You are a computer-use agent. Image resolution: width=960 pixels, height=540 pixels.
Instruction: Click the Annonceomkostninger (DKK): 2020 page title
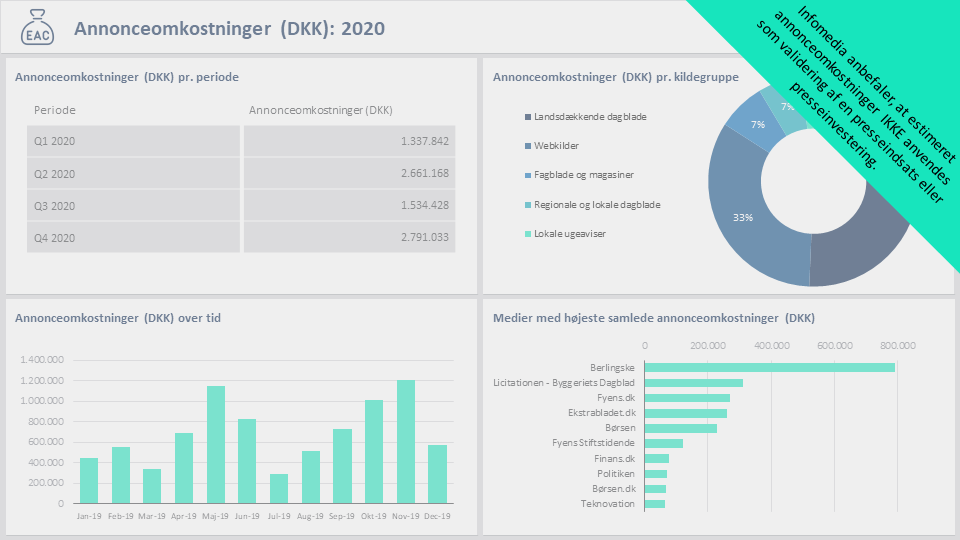tap(230, 28)
